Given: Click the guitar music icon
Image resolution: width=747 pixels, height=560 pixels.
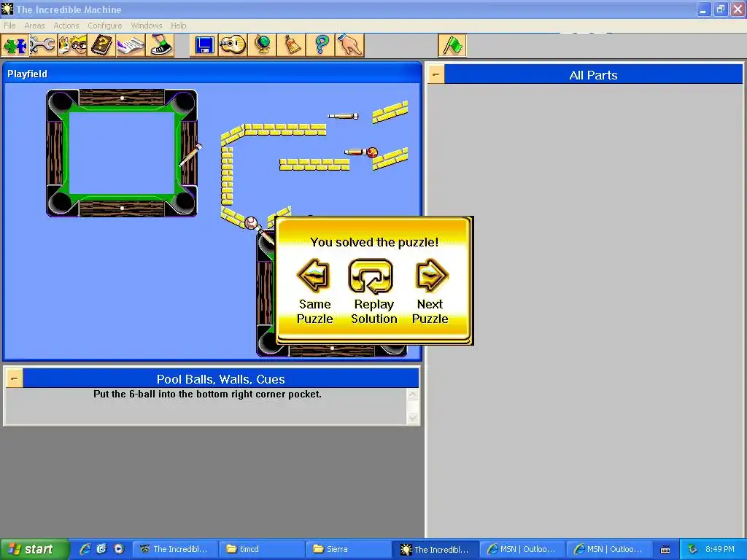Looking at the screenshot, I should [x=233, y=46].
